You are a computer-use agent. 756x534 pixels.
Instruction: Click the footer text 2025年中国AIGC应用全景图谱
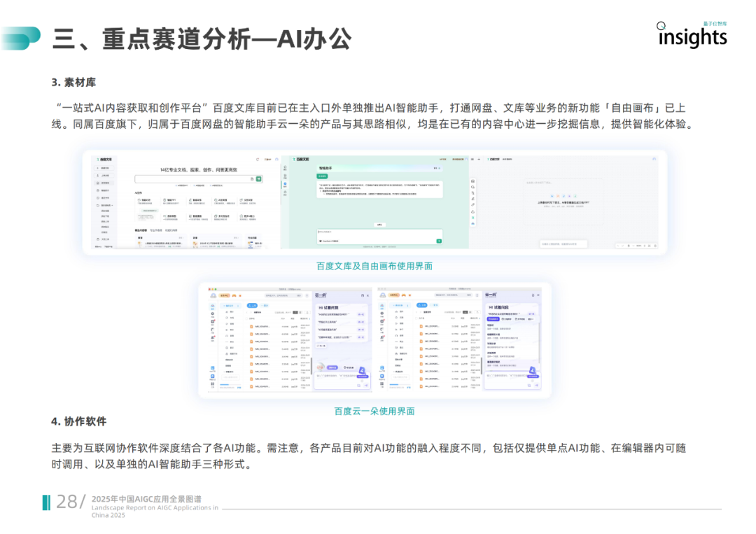pos(146,499)
